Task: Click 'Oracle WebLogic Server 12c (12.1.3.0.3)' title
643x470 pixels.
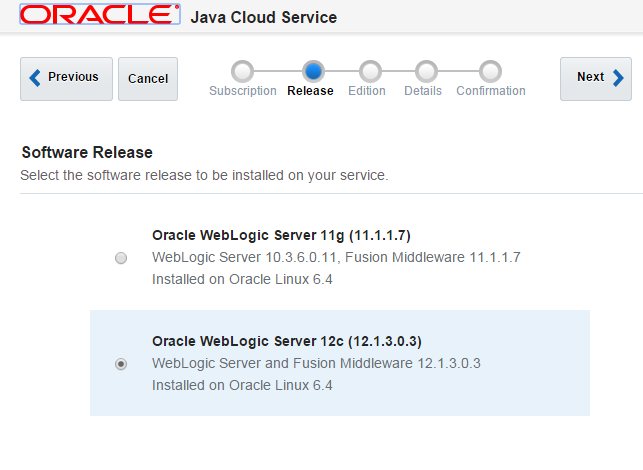Action: tap(287, 341)
